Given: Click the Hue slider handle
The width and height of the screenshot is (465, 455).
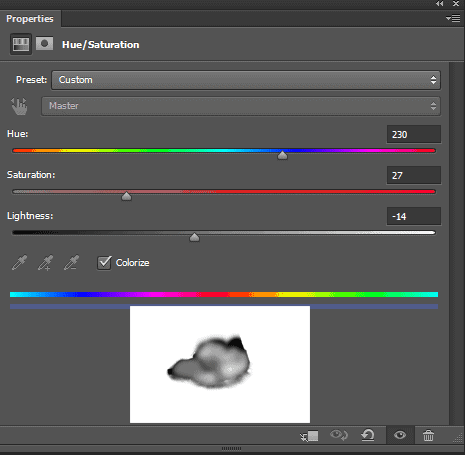Looking at the screenshot, I should (x=282, y=155).
